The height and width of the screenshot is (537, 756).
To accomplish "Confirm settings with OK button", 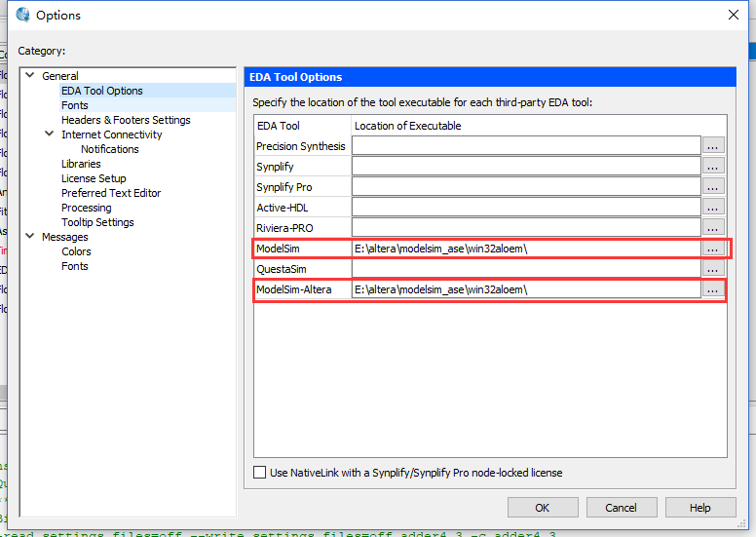I will point(543,508).
